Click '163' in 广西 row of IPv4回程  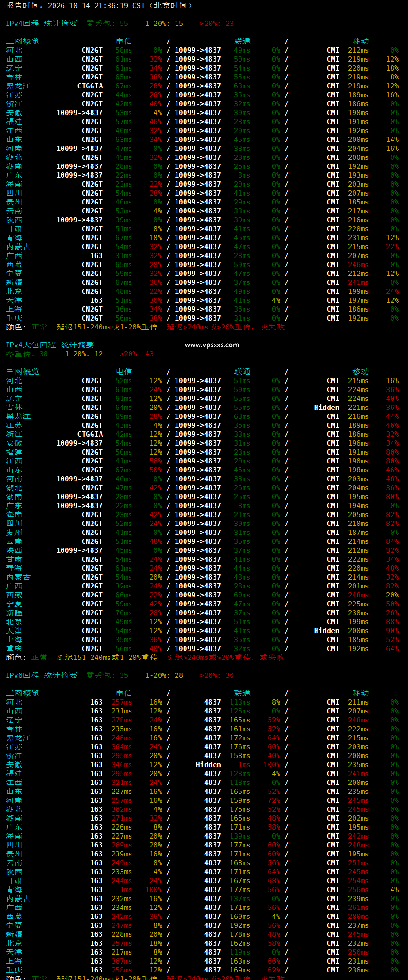97,256
